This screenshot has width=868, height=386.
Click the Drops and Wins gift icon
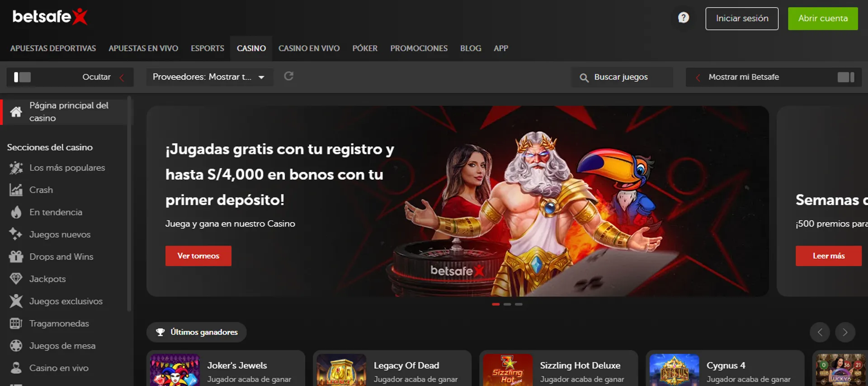tap(16, 257)
